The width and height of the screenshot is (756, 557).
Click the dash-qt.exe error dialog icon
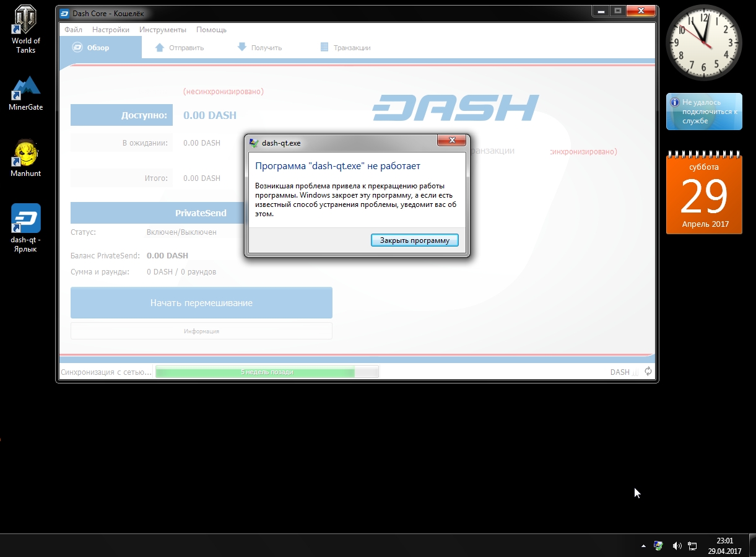(x=253, y=143)
